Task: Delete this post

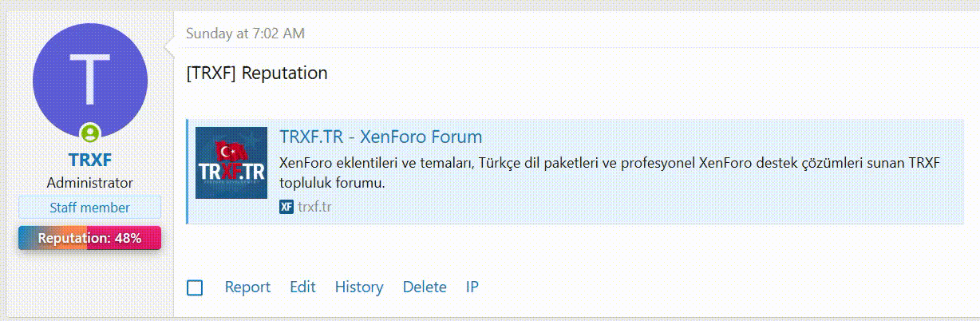Action: (424, 287)
